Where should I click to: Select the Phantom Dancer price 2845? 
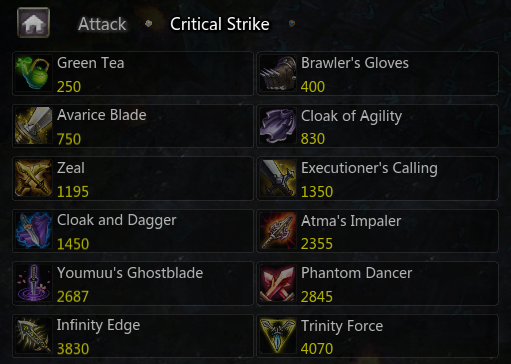tap(317, 297)
